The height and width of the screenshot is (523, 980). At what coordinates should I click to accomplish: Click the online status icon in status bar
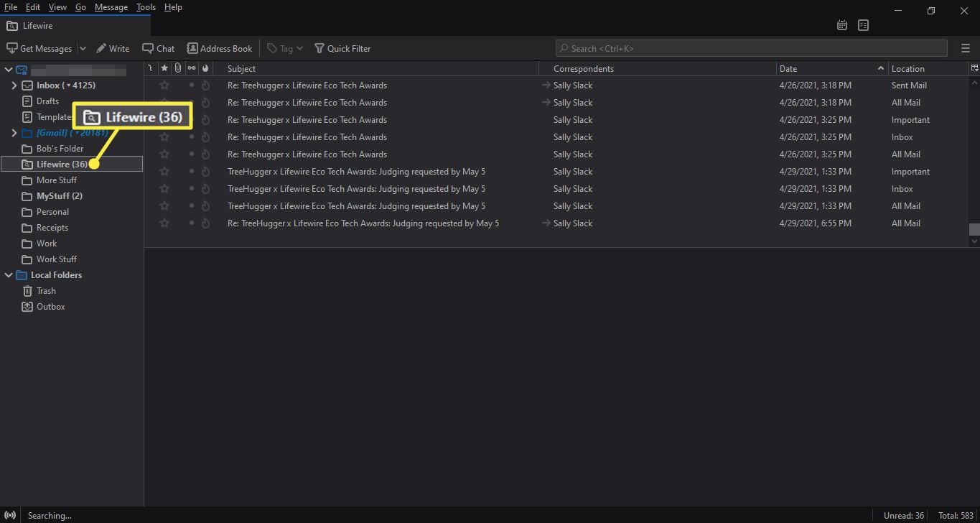(10, 515)
